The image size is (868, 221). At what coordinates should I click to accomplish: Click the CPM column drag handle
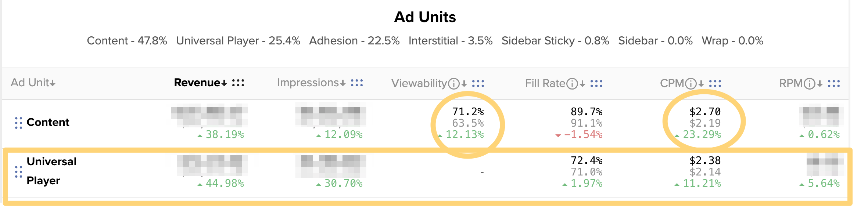715,84
